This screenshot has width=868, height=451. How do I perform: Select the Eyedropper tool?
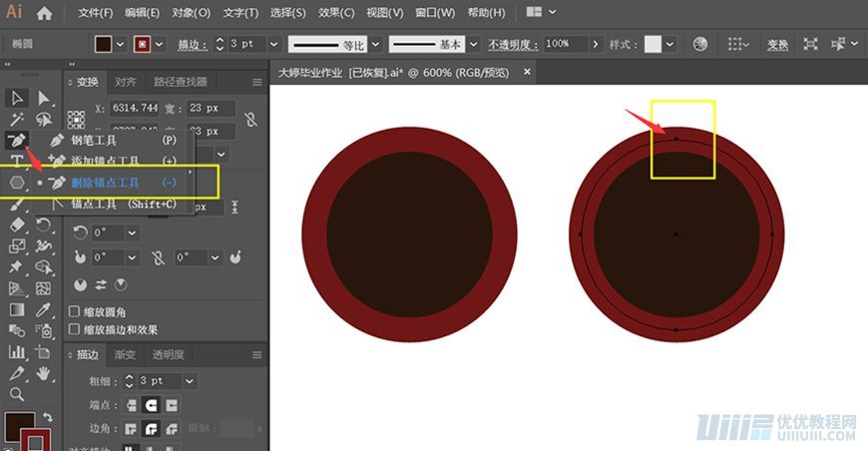(x=43, y=309)
